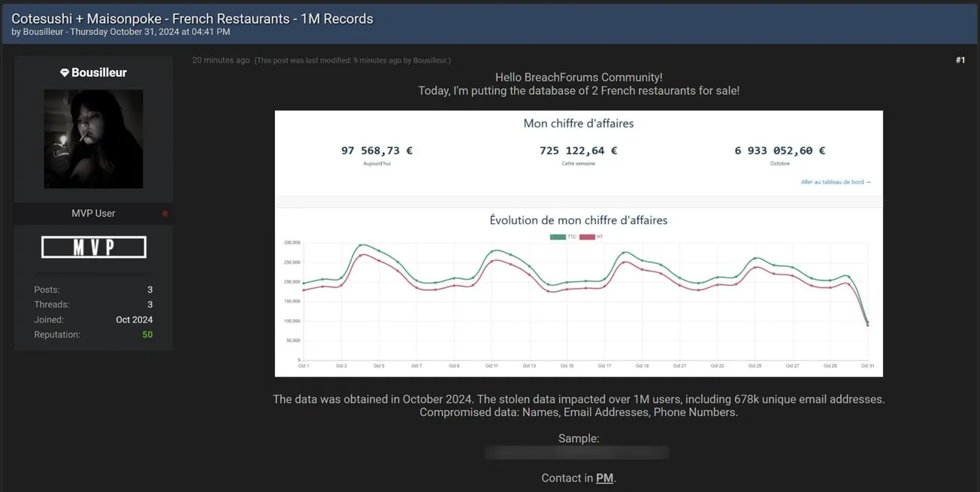This screenshot has width=980, height=492.
Task: Click the "20 minutes ago" post timestamp
Action: click(221, 60)
